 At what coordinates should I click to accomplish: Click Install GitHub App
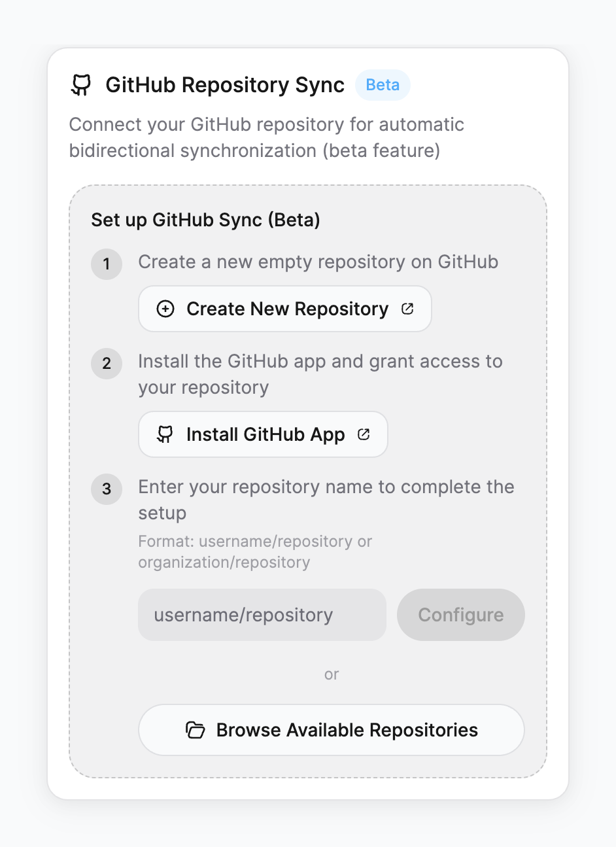tap(263, 434)
